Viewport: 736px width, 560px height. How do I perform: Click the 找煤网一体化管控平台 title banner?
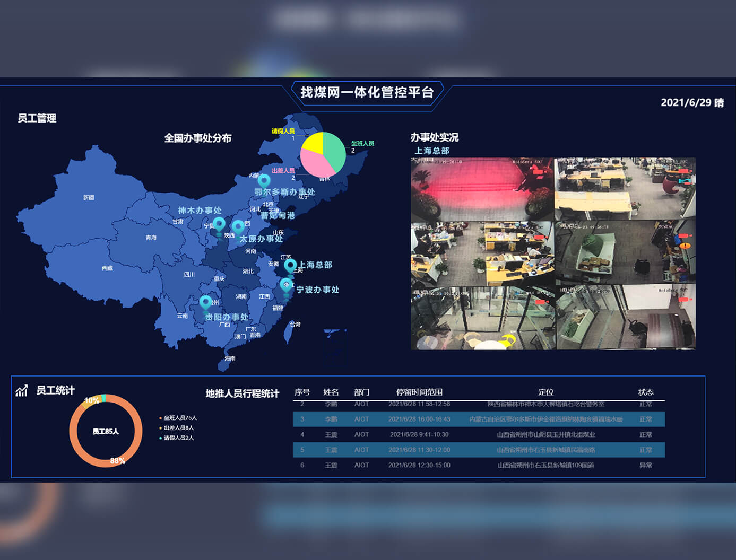[368, 92]
